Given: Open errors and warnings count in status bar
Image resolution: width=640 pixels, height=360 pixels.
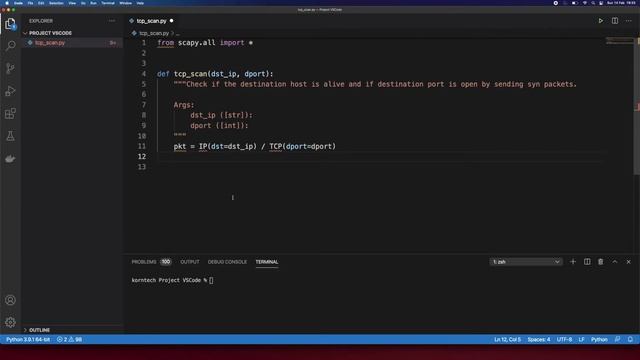Looking at the screenshot, I should pyautogui.click(x=69, y=340).
